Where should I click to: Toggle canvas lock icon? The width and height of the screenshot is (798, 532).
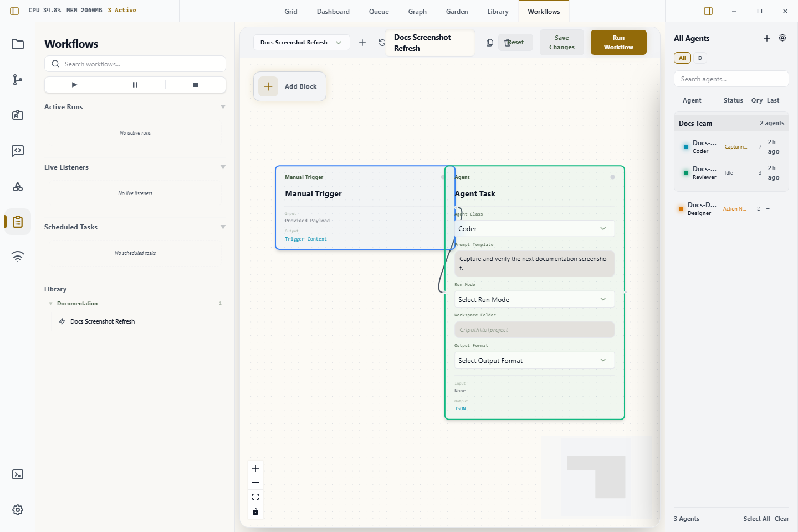pyautogui.click(x=255, y=511)
